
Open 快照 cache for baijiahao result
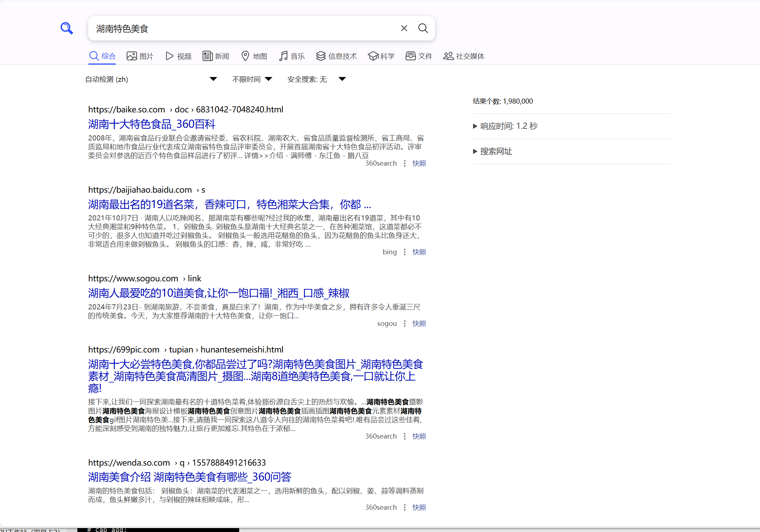419,252
